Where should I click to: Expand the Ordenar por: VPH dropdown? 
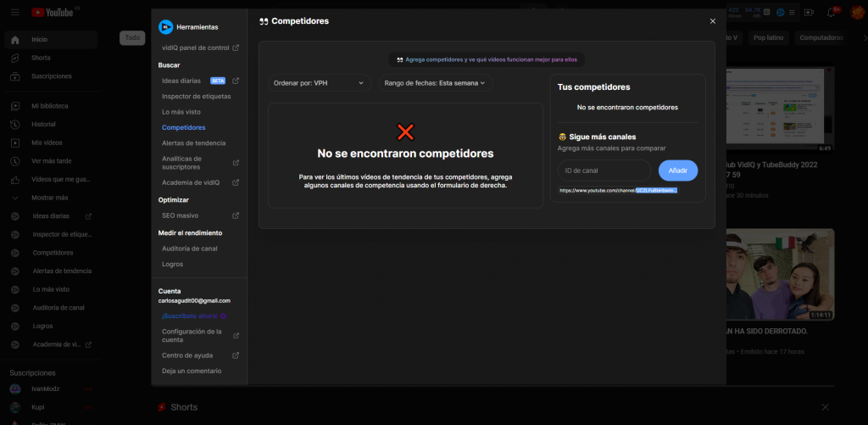(x=319, y=83)
